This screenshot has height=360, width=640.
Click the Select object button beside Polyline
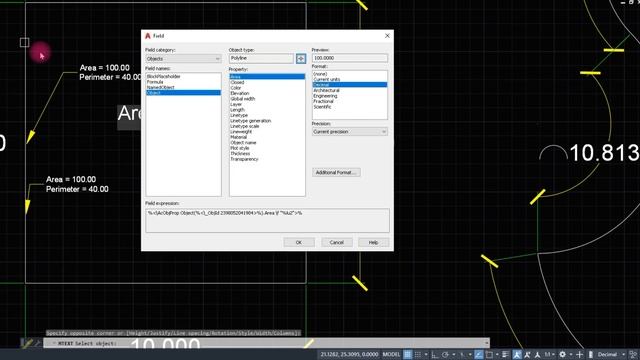(x=301, y=59)
